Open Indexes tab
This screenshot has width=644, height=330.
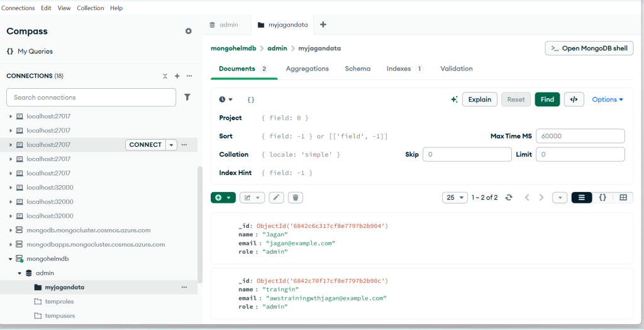click(405, 69)
